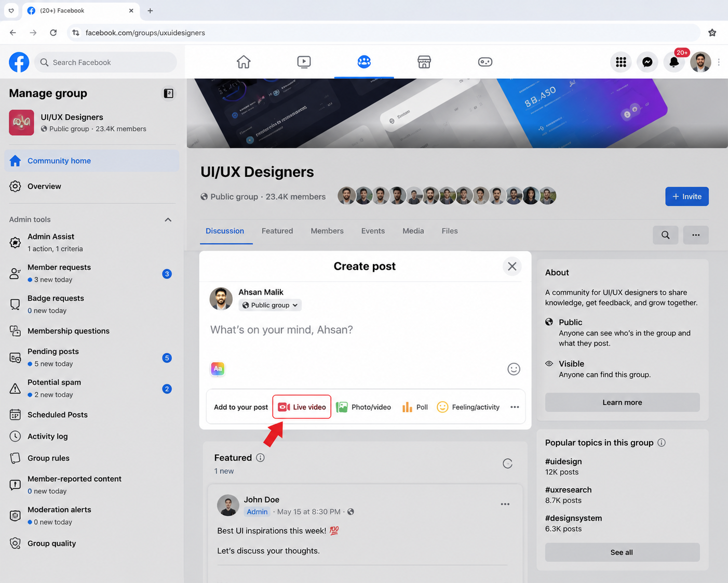The image size is (728, 583).
Task: Open the Gaming icon
Action: coord(485,62)
